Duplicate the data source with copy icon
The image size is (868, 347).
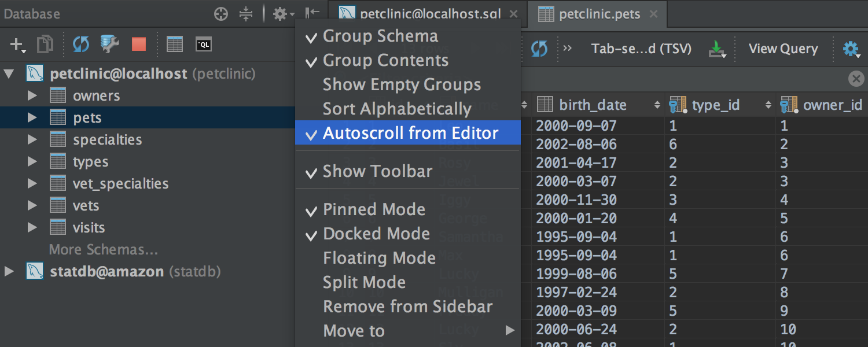[x=45, y=45]
